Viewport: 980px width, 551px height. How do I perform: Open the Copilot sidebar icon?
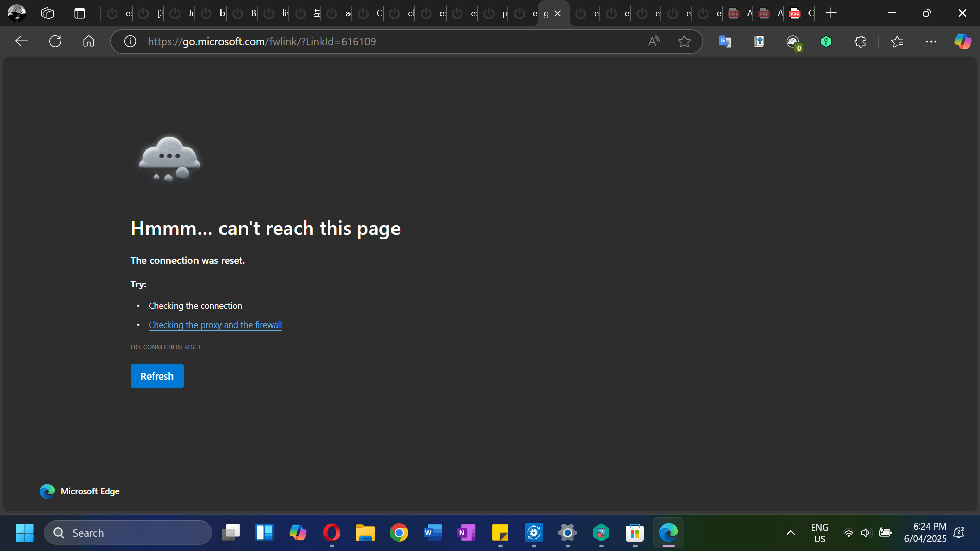[963, 41]
